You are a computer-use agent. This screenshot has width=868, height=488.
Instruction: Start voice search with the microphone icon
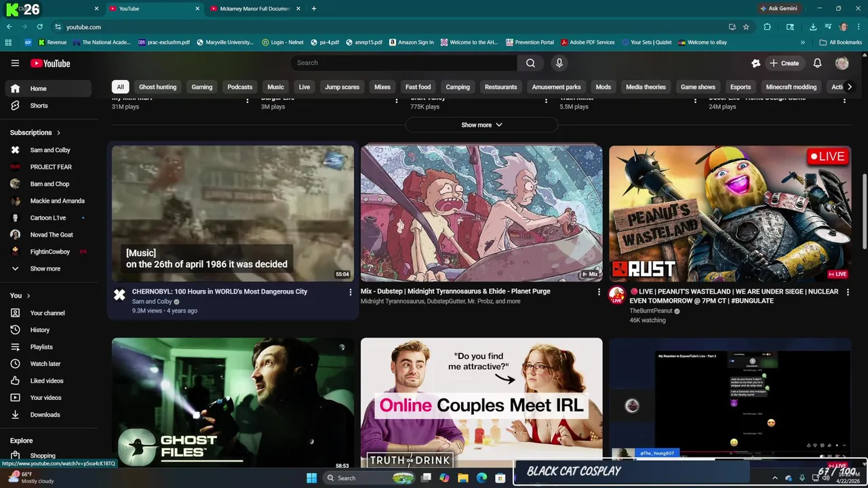(x=559, y=63)
